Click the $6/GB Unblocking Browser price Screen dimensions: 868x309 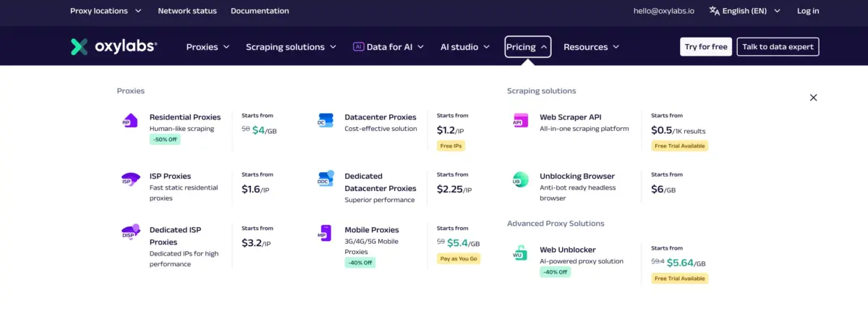pos(664,189)
